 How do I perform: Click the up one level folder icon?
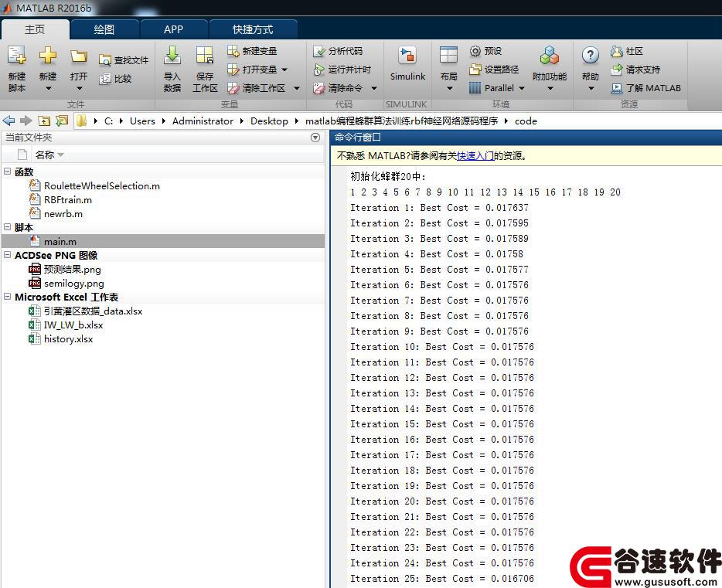(44, 121)
